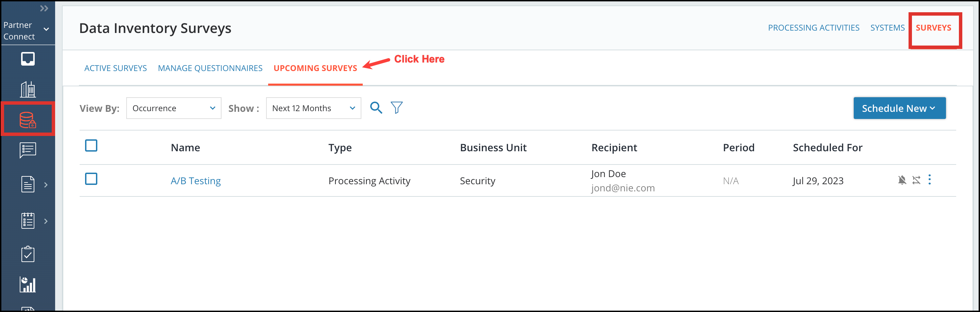Click the Data Inventory Surveys page title
980x312 pixels.
pos(155,28)
